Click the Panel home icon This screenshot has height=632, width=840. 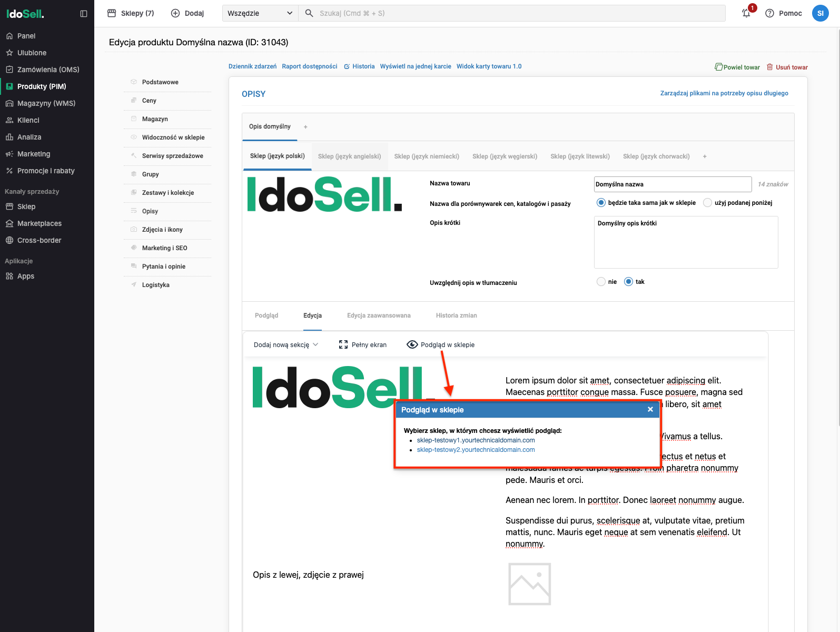click(x=9, y=36)
